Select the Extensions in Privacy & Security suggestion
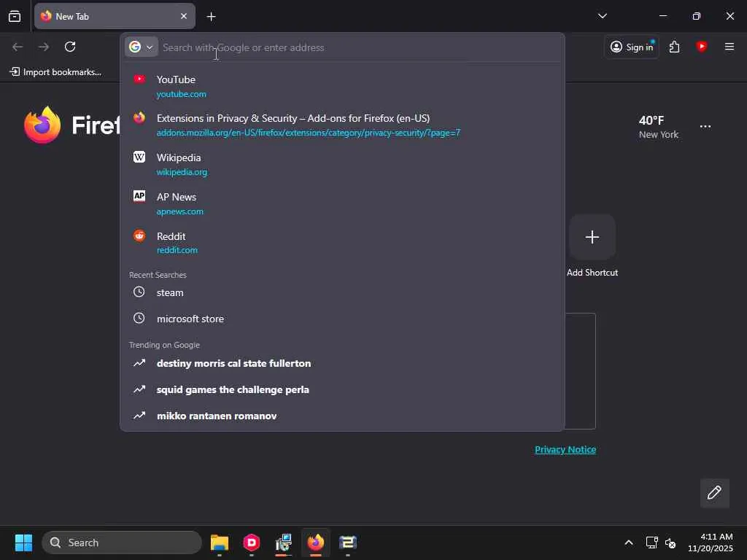 343,125
